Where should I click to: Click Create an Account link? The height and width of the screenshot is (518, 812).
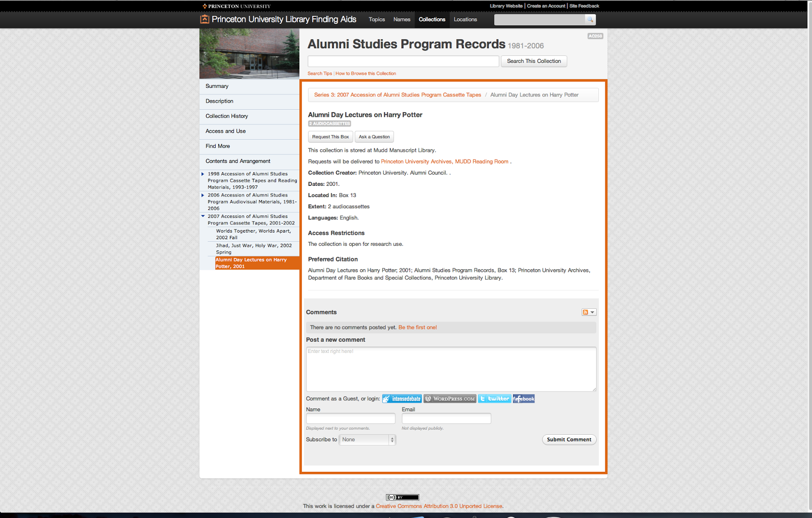click(x=546, y=6)
